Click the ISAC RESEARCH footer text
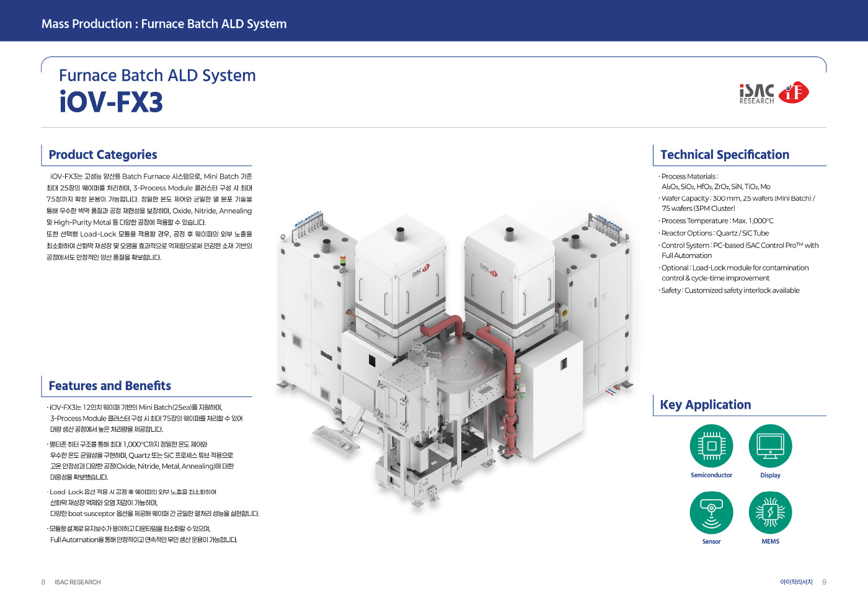 [x=77, y=582]
